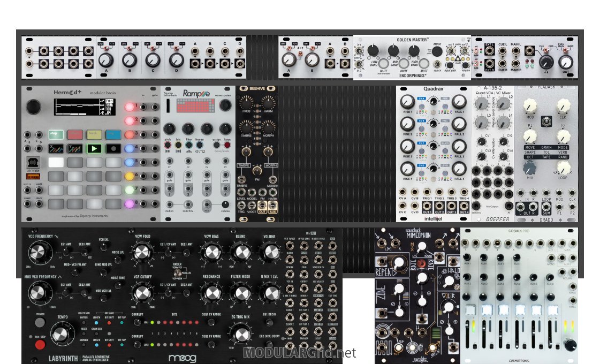Click the Cosmix Pro channel 3 fader
The height and width of the screenshot is (364, 600).
pos(500,334)
